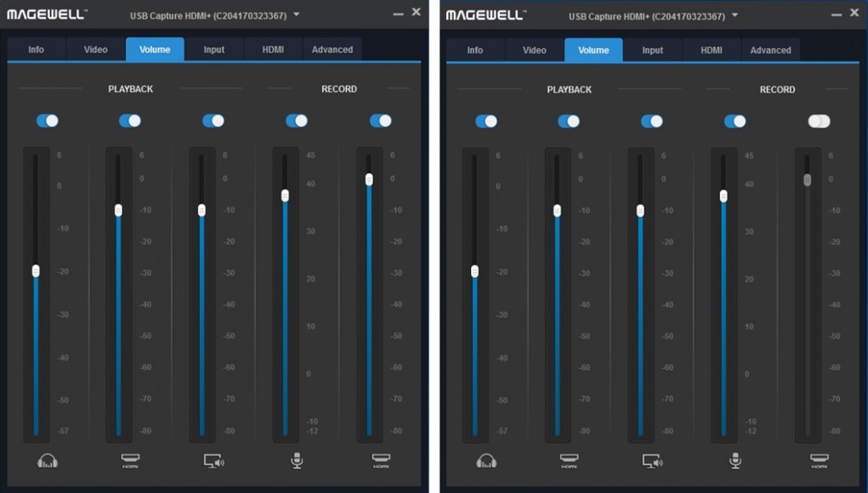The image size is (868, 493).
Task: Open device dropdown arrow in right window
Action: tap(735, 15)
